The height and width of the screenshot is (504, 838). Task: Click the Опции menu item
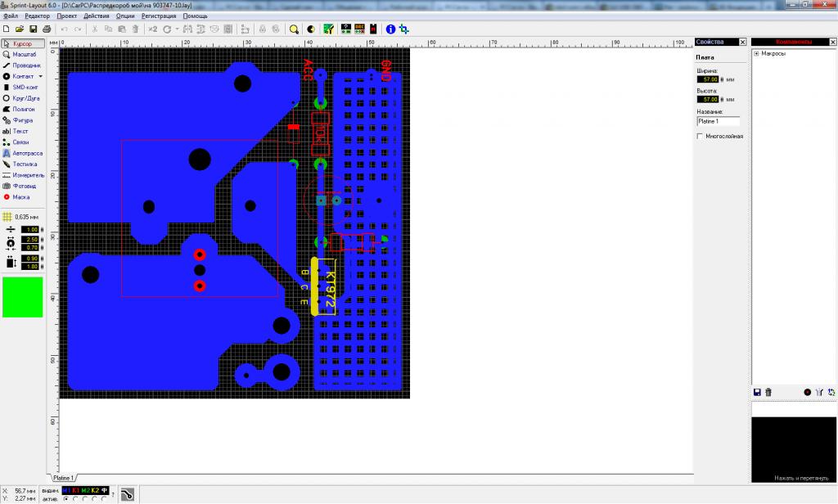(125, 16)
